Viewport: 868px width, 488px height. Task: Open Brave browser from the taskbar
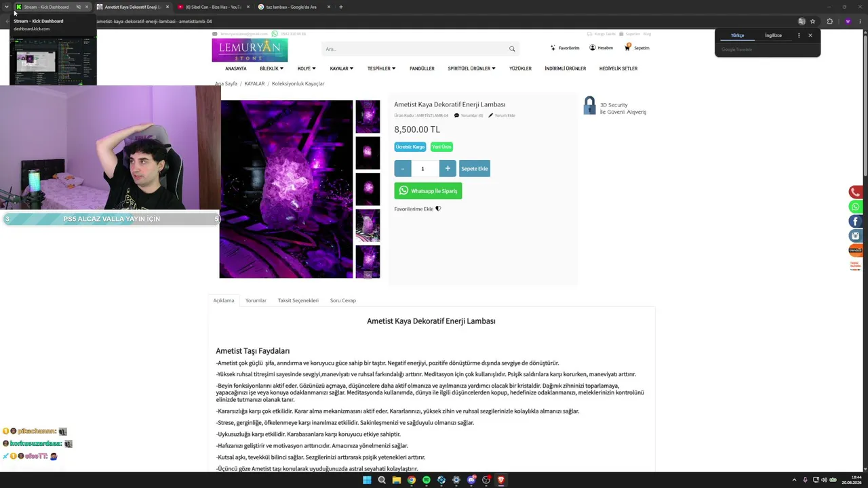501,480
